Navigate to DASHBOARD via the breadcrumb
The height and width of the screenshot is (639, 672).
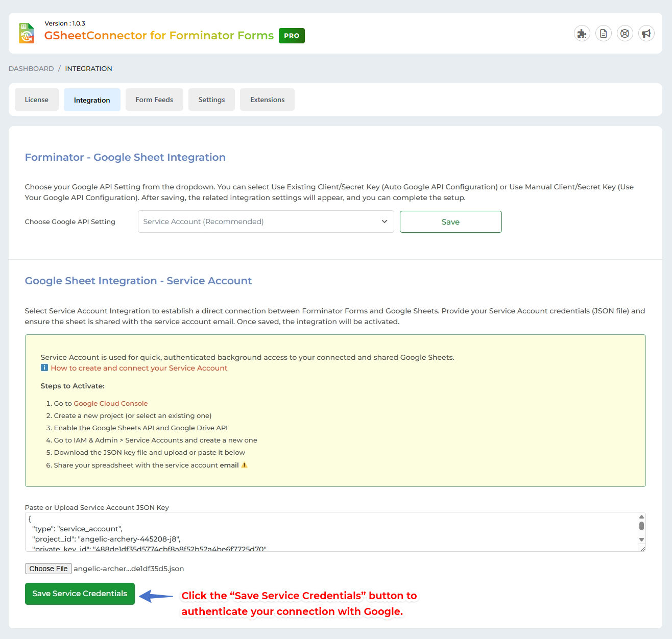tap(31, 68)
